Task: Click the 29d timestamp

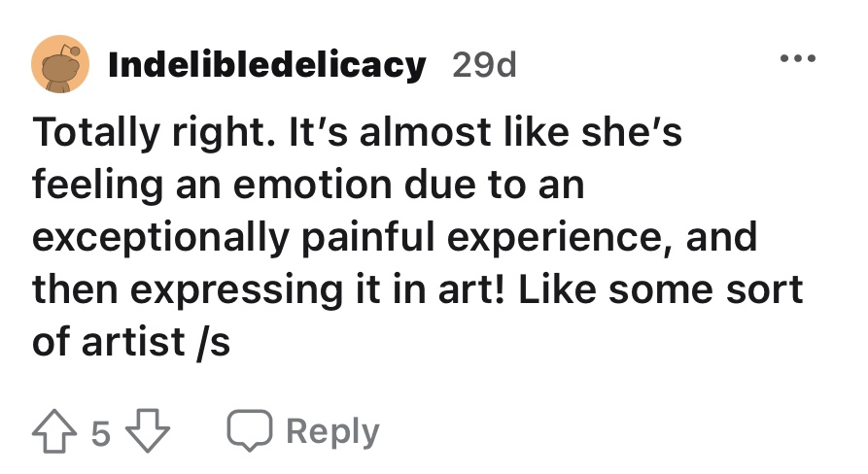Action: point(485,66)
